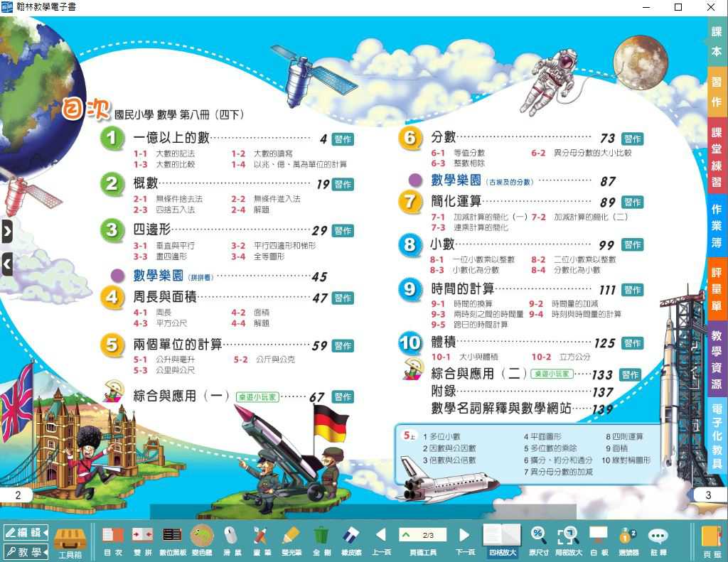Reset view with 原尺寸 icon
728x562 pixels.
click(539, 541)
